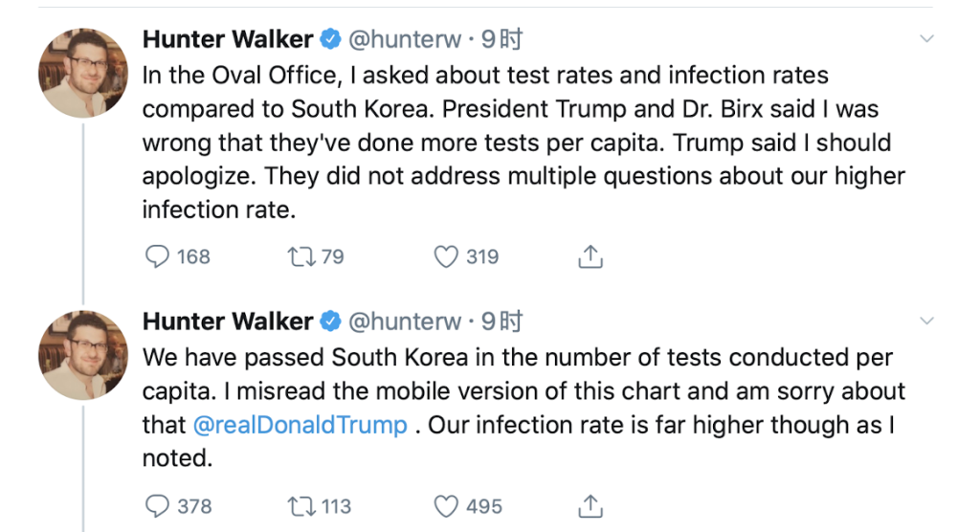This screenshot has width=980, height=532.
Task: Open @hunterw handle on the first tweet
Action: [405, 39]
